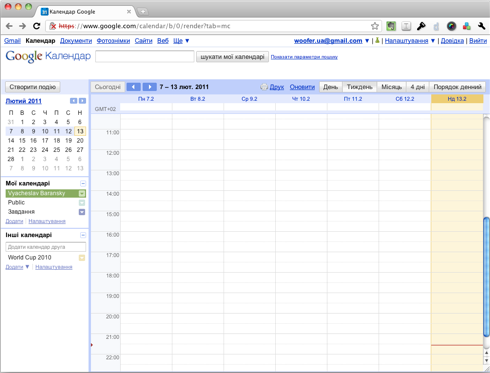
Task: Click the Сьогодні button
Action: [x=108, y=87]
